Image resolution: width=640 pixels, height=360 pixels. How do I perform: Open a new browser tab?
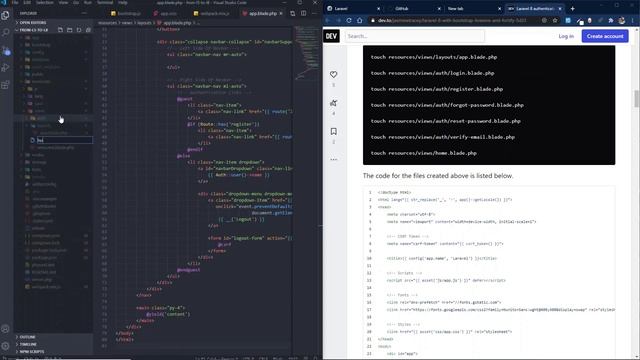pos(572,8)
